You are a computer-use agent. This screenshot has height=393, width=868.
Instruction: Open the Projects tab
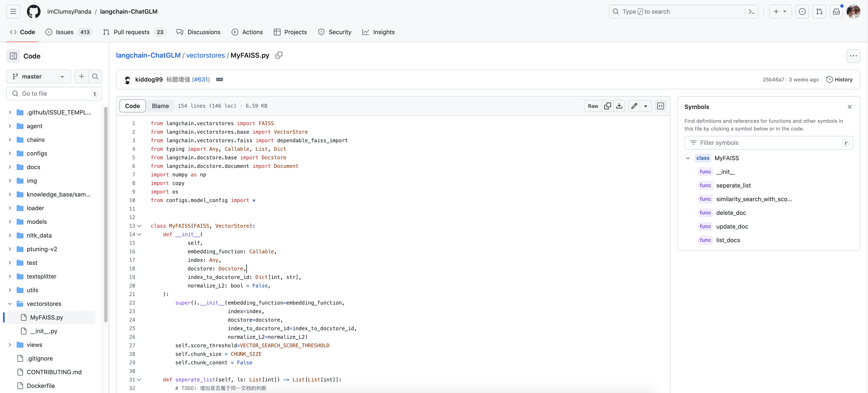[x=290, y=32]
